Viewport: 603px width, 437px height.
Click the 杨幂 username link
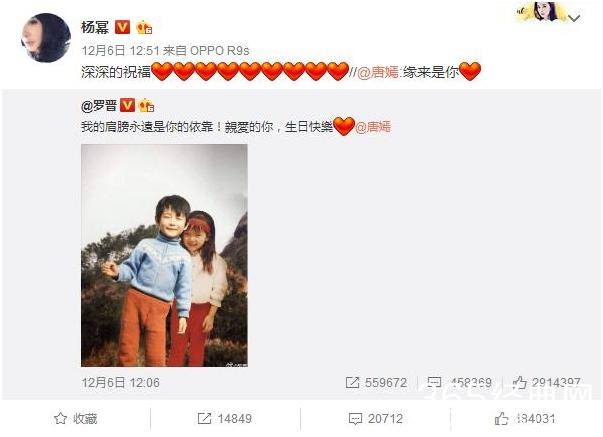(95, 27)
